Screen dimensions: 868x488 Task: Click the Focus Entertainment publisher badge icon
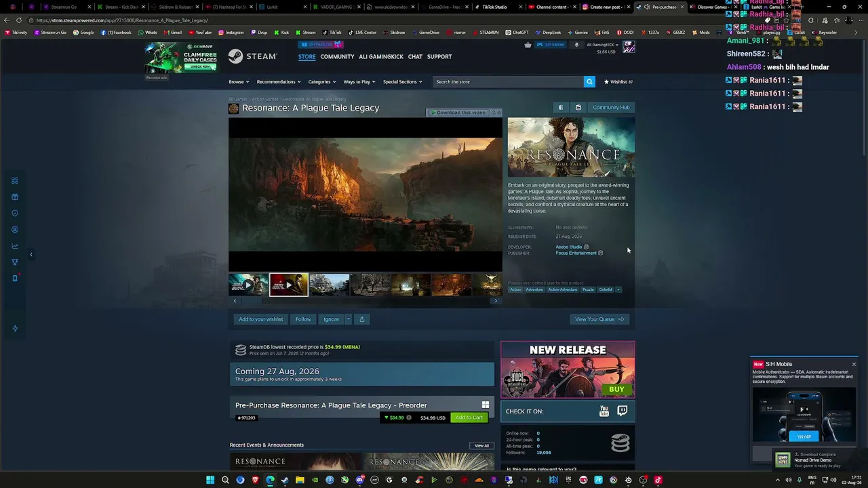[600, 253]
